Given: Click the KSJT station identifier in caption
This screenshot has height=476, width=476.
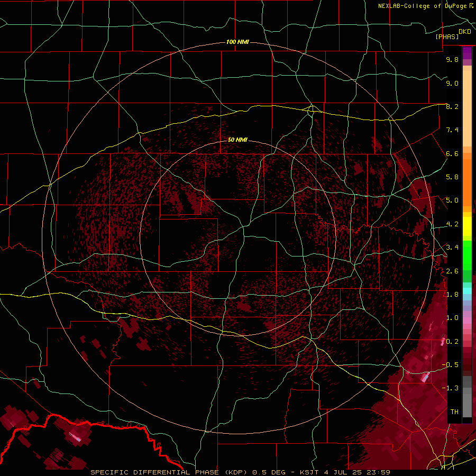Looking at the screenshot, I should pos(309,472).
